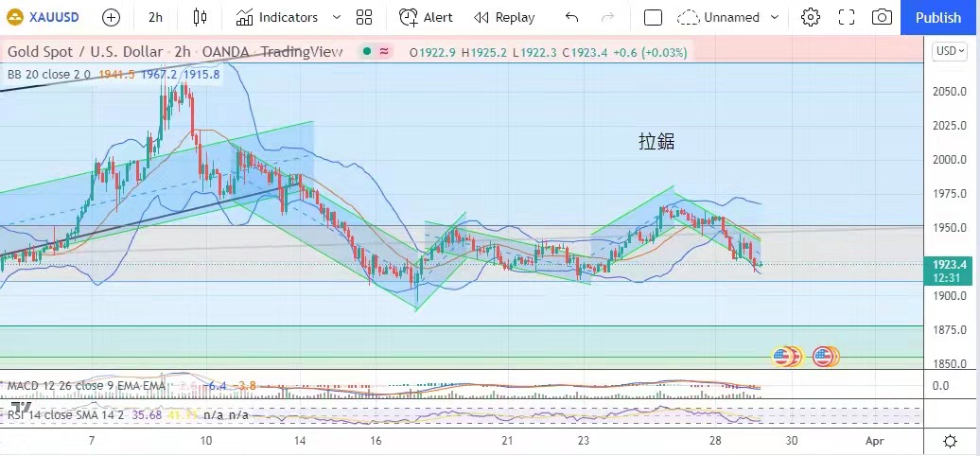Enter fullscreen mode
Image resolution: width=980 pixels, height=456 pixels.
tap(847, 17)
